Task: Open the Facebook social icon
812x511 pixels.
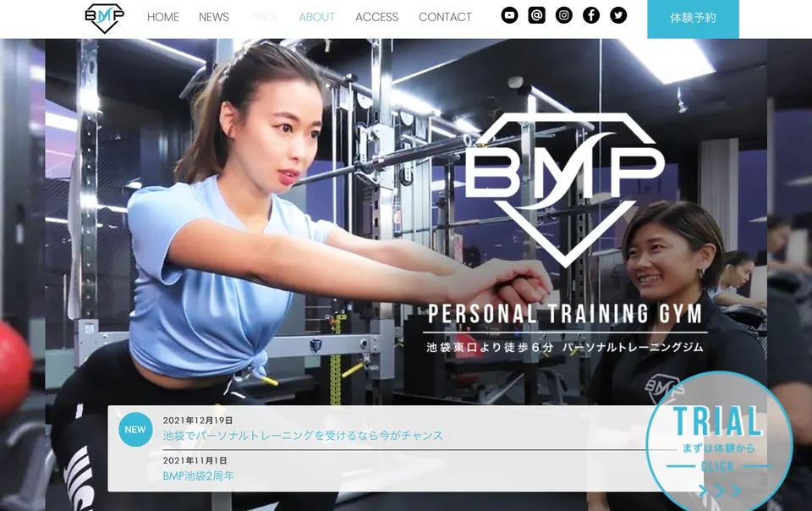Action: tap(591, 15)
